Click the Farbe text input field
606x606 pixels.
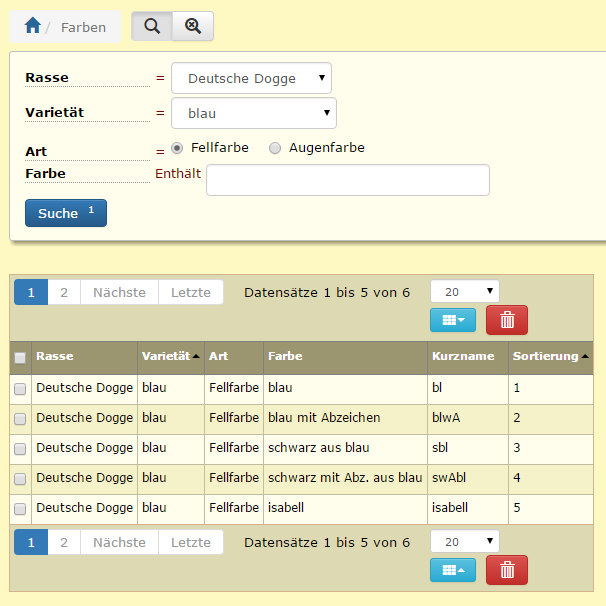coord(347,180)
